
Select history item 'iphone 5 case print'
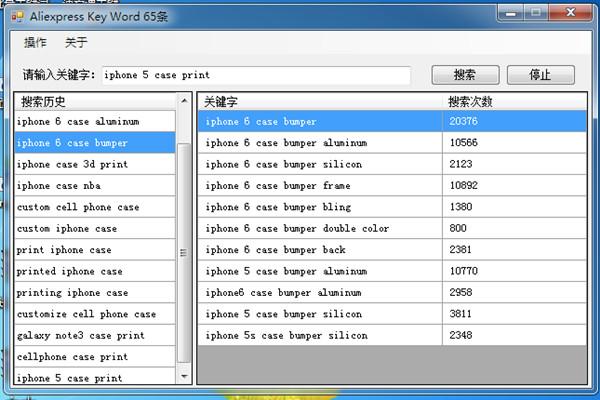coord(95,376)
